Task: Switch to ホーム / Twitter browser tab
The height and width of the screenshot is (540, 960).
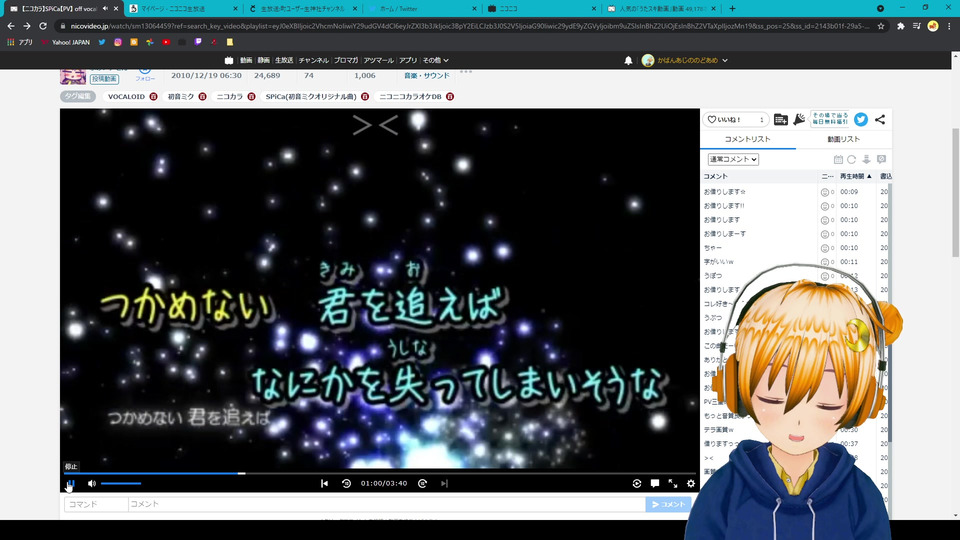Action: [x=422, y=9]
